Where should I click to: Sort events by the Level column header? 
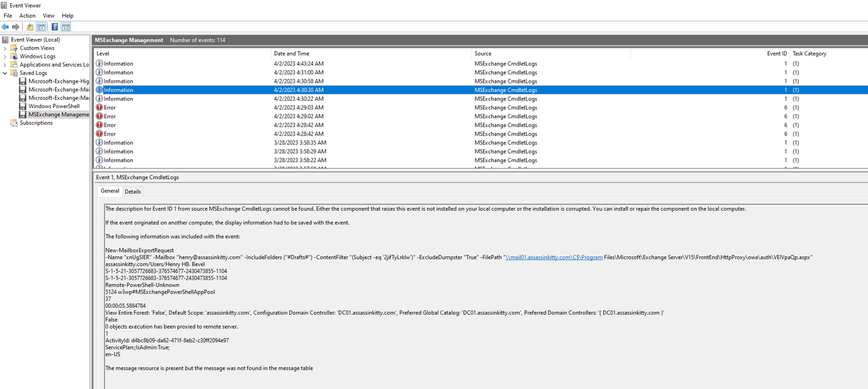pos(182,53)
